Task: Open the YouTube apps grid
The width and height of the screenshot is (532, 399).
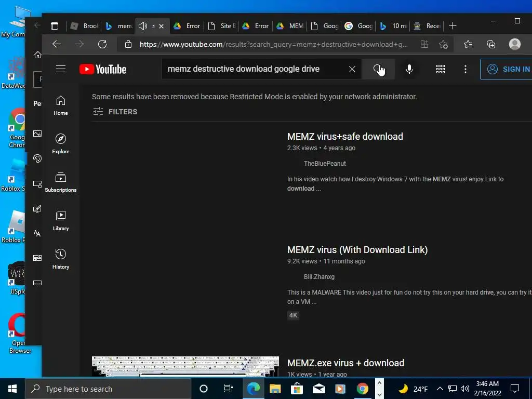Action: tap(441, 69)
